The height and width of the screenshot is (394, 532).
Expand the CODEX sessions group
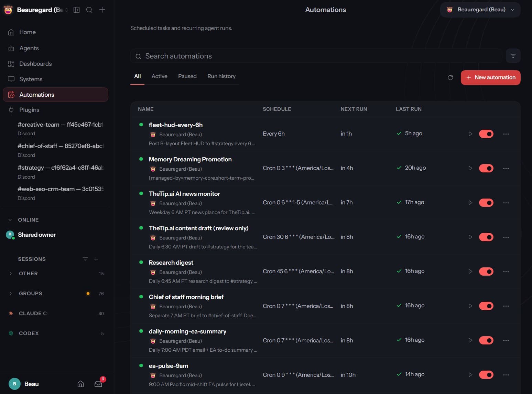pos(56,333)
